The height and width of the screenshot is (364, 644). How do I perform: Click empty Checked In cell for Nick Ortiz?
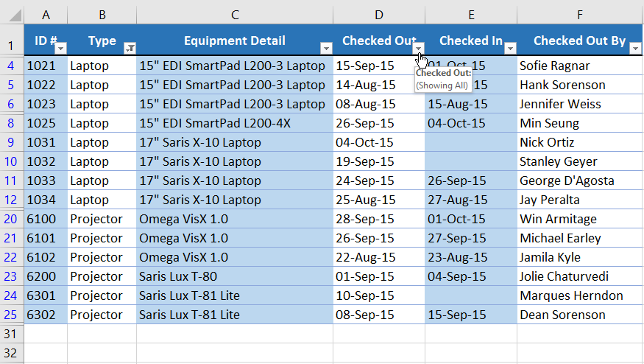(470, 142)
